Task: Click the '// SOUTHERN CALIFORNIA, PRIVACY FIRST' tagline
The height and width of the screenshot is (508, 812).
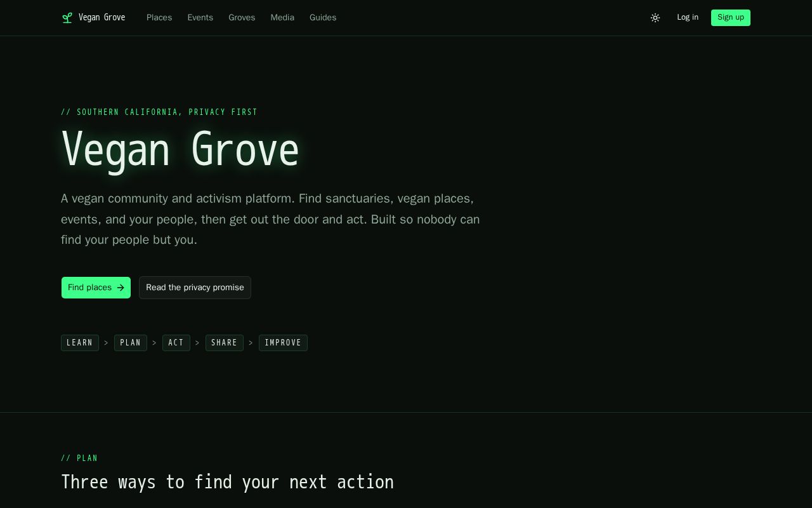Action: tap(159, 112)
